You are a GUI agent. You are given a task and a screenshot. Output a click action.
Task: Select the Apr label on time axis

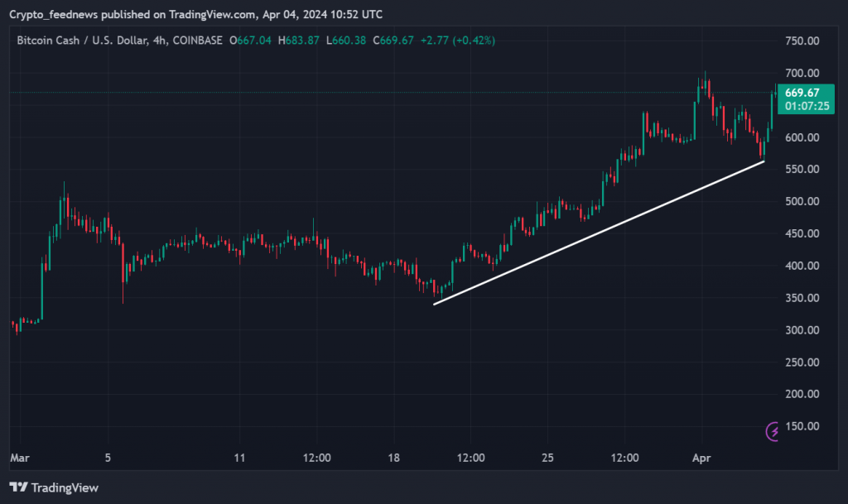[701, 458]
